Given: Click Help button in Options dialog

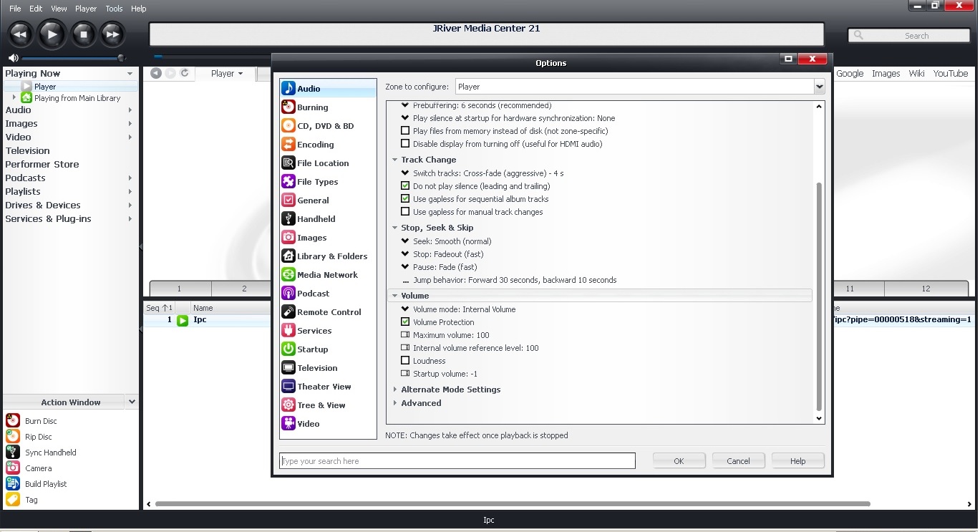Looking at the screenshot, I should pos(797,461).
